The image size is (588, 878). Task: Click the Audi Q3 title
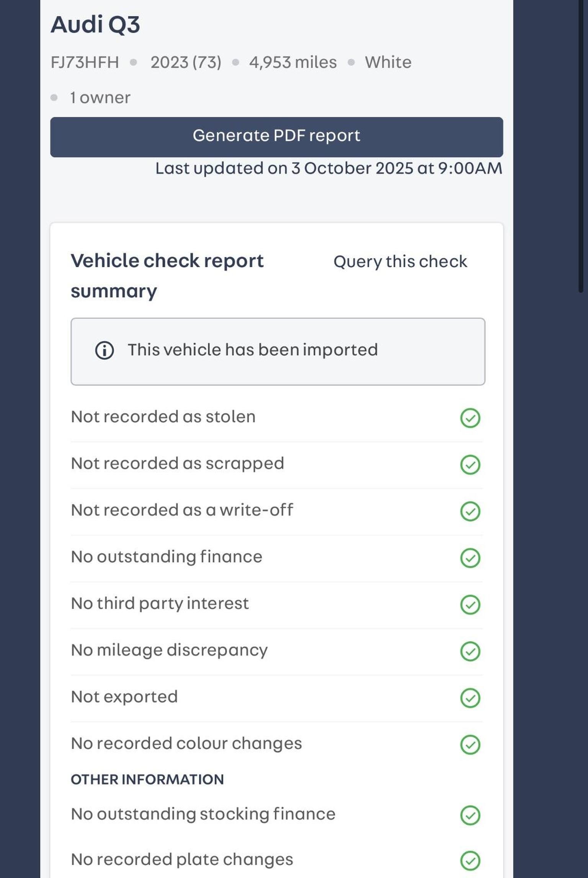click(95, 25)
